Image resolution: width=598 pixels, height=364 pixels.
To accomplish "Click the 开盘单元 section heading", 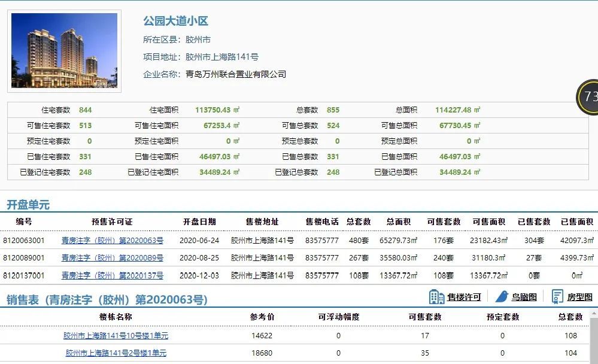I will 28,205.
